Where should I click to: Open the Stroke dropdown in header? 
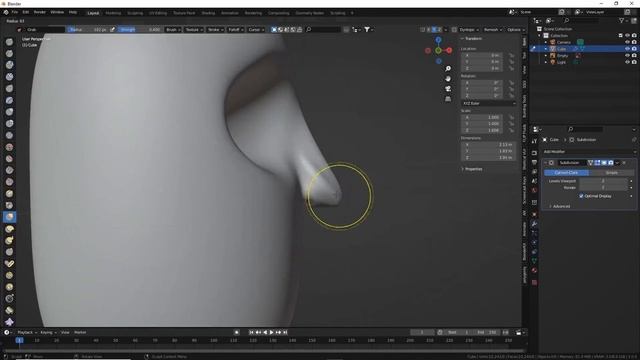click(215, 29)
